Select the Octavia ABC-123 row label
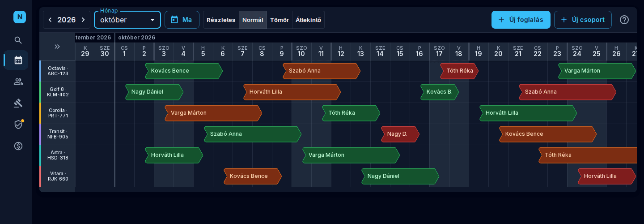This screenshot has width=644, height=224. pos(58,71)
